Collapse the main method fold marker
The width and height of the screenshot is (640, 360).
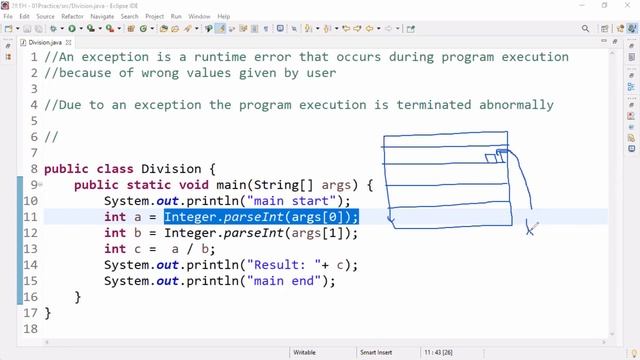(40, 185)
